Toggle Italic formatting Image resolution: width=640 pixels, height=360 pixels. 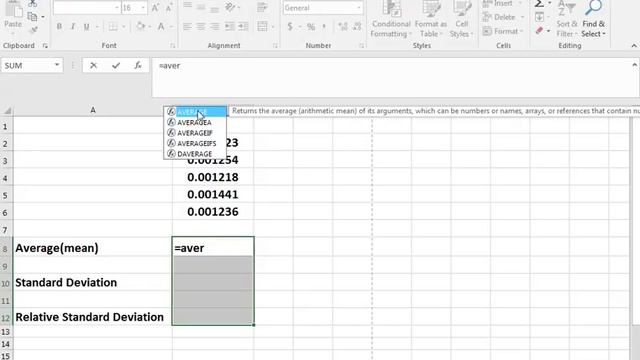73,27
